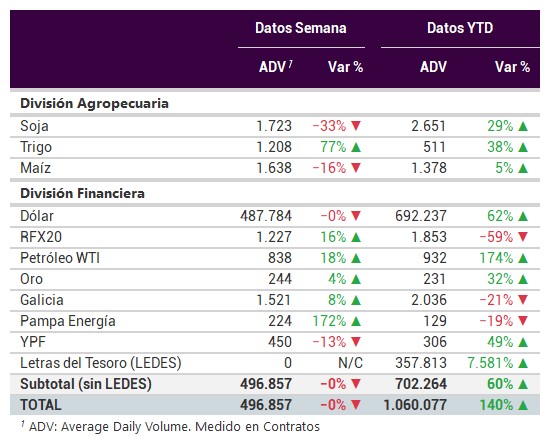Select the Datos YTD column group header
This screenshot has height=446, width=550.
click(x=460, y=28)
